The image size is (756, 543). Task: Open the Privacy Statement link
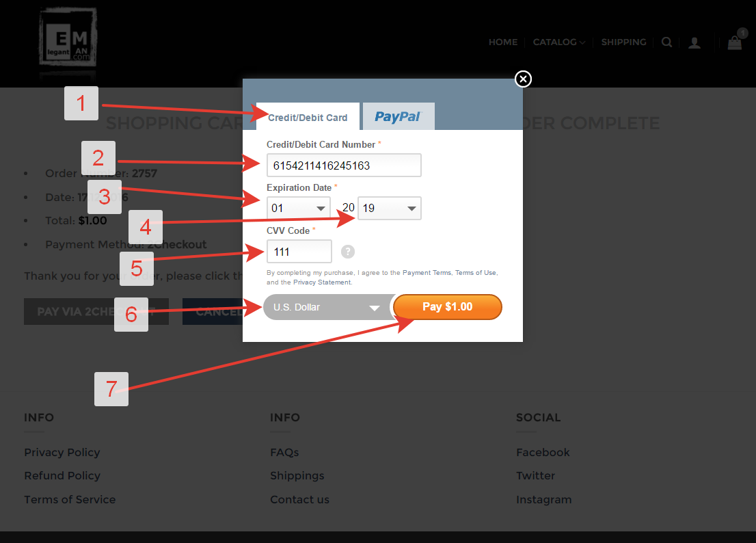(x=322, y=282)
